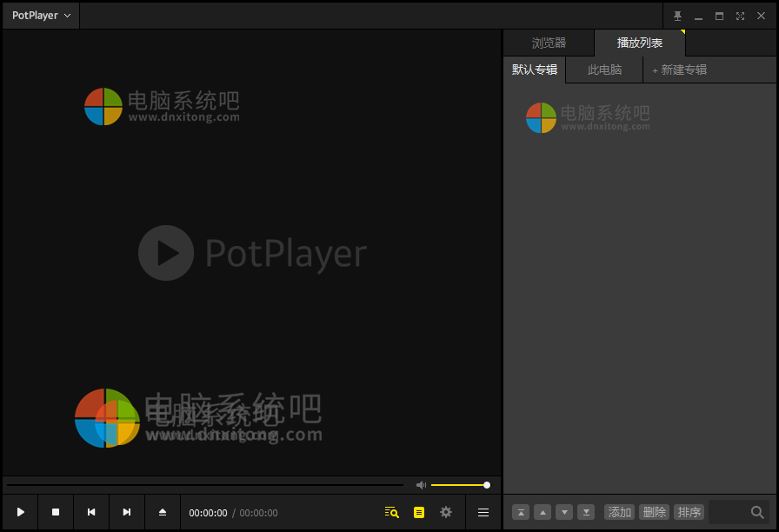The height and width of the screenshot is (532, 779).
Task: Stop playback with the Stop button
Action: pos(56,512)
